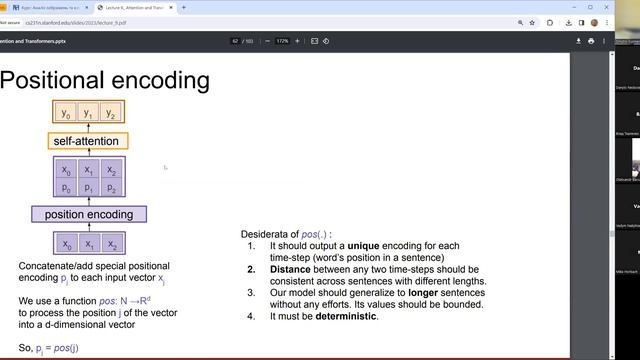The width and height of the screenshot is (640, 360).
Task: Minimize the Chrome window
Action: 574,7
